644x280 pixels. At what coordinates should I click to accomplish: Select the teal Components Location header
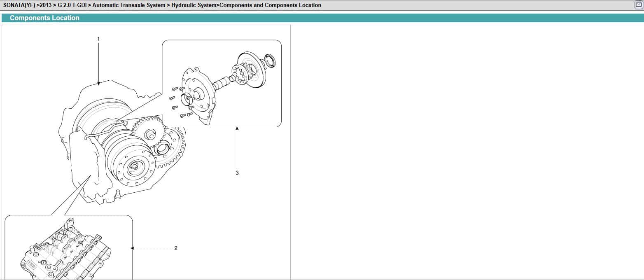click(x=44, y=18)
